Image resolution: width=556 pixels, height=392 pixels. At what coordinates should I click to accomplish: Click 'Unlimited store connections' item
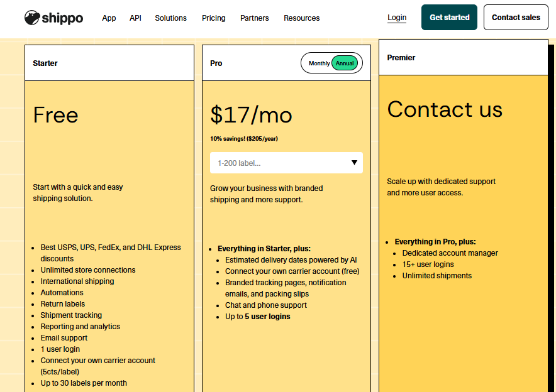[88, 270]
